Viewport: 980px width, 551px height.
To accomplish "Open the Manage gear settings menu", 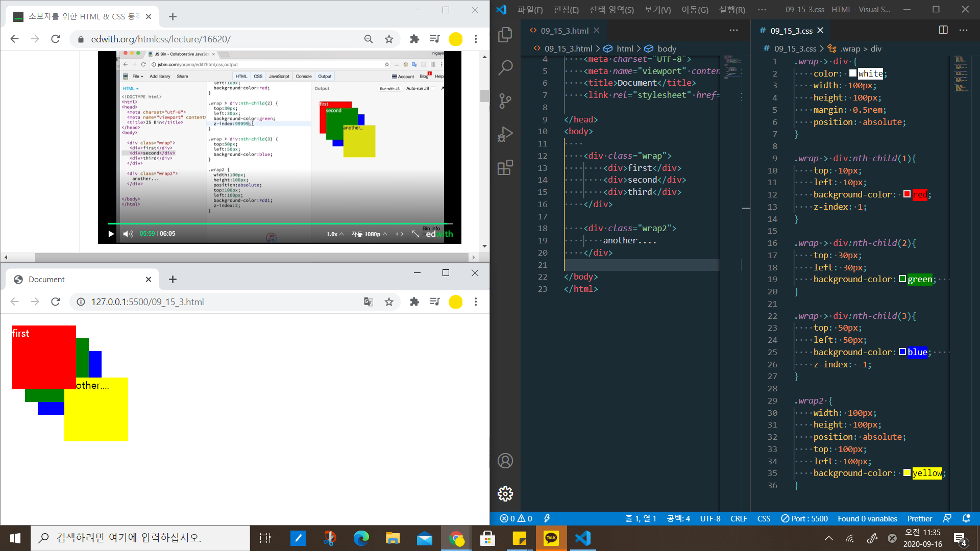I will (505, 493).
